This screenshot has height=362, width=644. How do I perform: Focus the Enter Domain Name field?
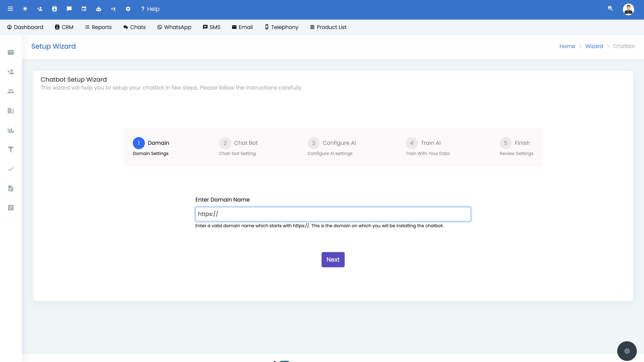point(333,214)
